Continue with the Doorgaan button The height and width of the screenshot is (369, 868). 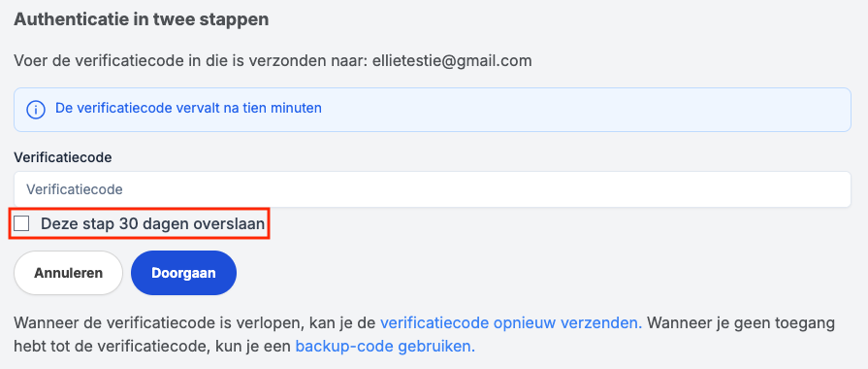[184, 273]
